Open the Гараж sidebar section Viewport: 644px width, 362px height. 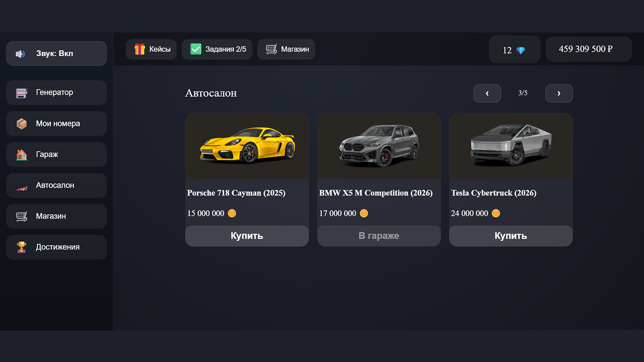click(x=56, y=154)
